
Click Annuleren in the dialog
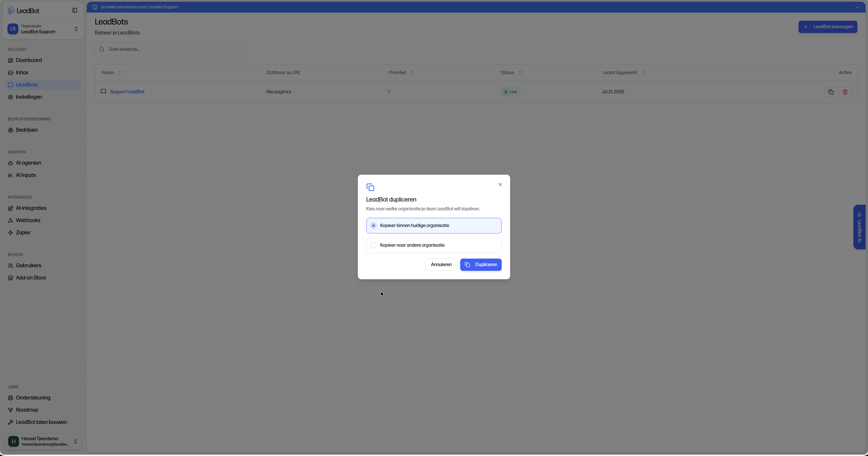coord(441,265)
